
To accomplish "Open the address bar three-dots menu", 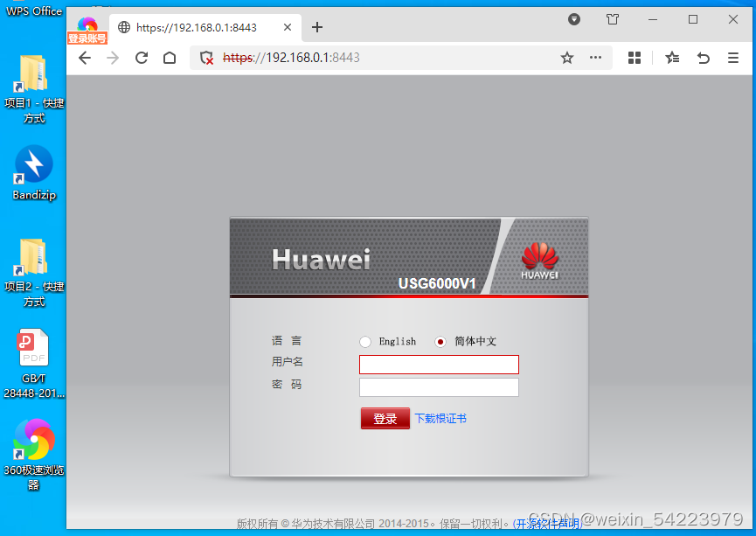I will click(x=595, y=58).
